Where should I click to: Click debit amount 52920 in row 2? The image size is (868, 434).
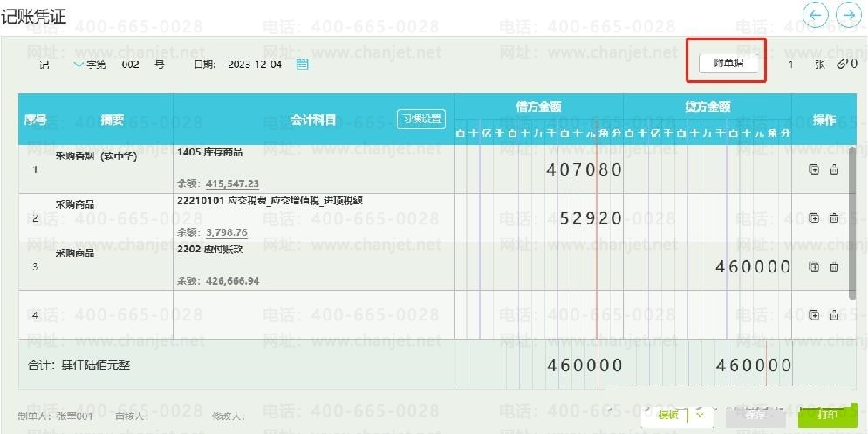coord(591,217)
